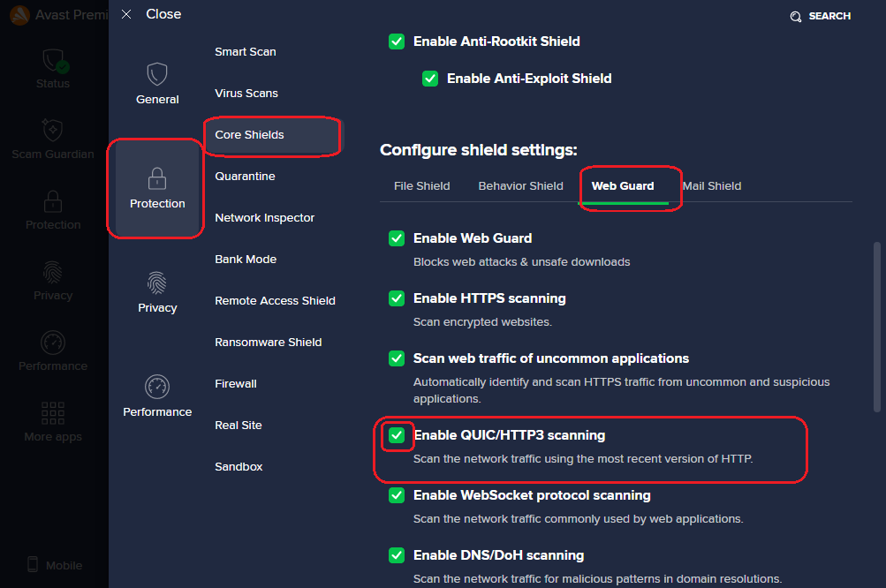Screen dimensions: 886x588
Task: Toggle Enable Anti-Exploit Shield checkbox
Action: 430,79
